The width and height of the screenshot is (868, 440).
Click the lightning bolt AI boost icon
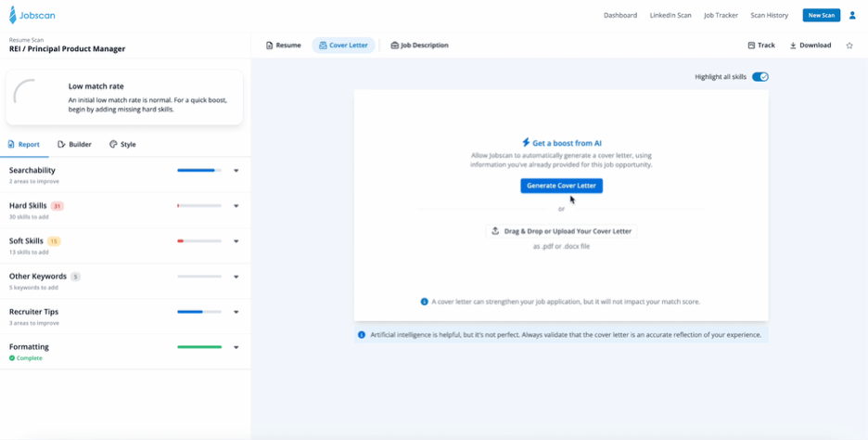point(526,143)
